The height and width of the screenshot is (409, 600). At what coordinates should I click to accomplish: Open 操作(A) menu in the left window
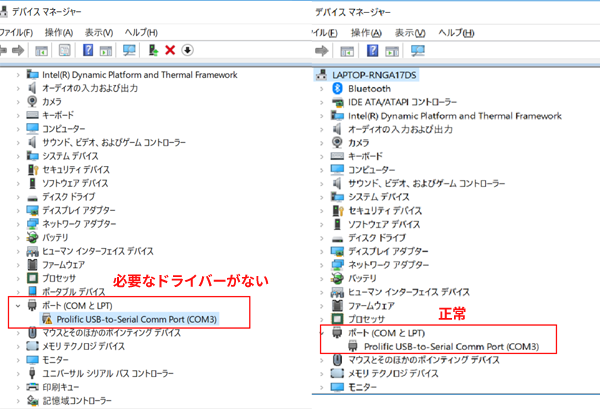[x=59, y=33]
